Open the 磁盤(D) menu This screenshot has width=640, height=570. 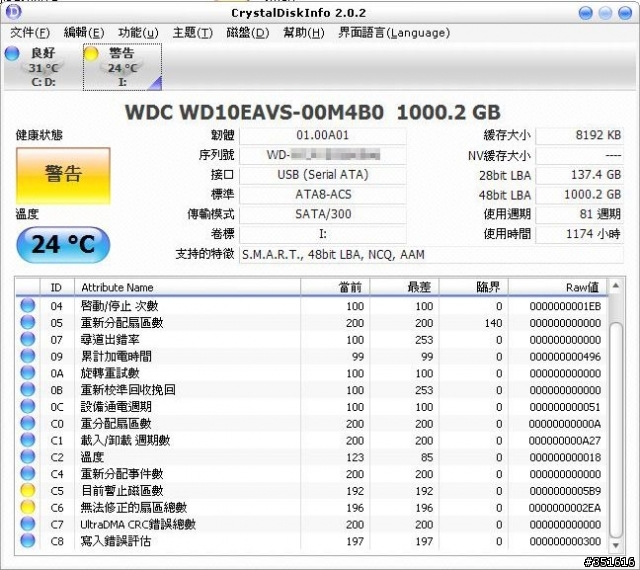[x=248, y=33]
